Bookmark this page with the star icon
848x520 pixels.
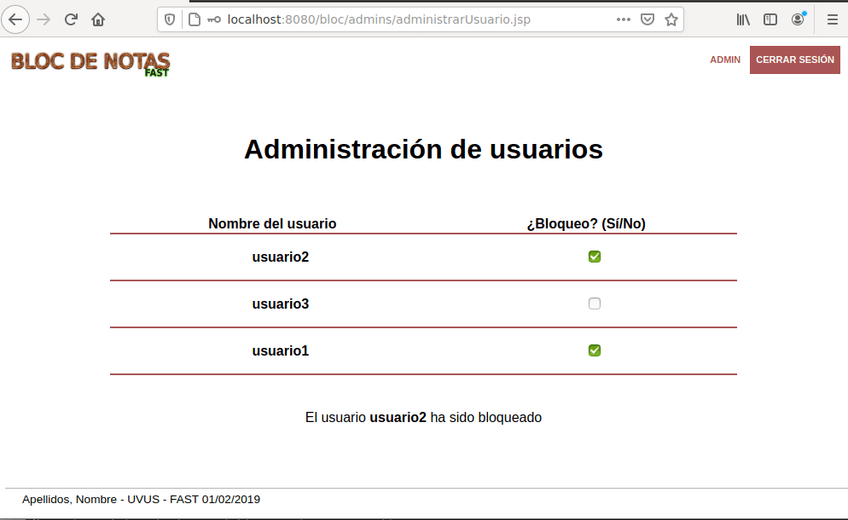click(671, 19)
